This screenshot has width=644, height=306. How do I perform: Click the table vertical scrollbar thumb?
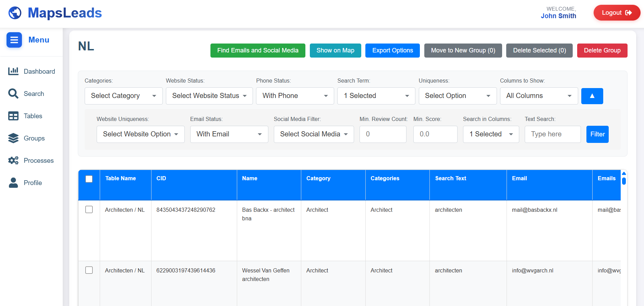click(x=624, y=181)
